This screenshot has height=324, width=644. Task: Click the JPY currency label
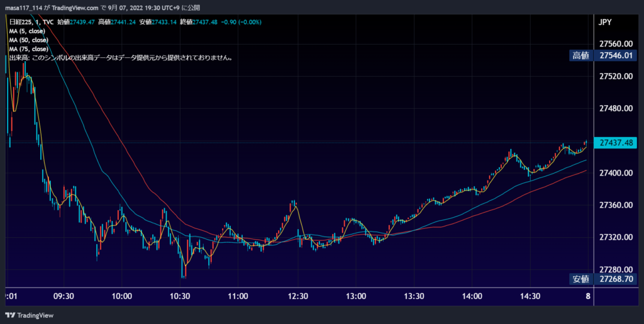606,22
